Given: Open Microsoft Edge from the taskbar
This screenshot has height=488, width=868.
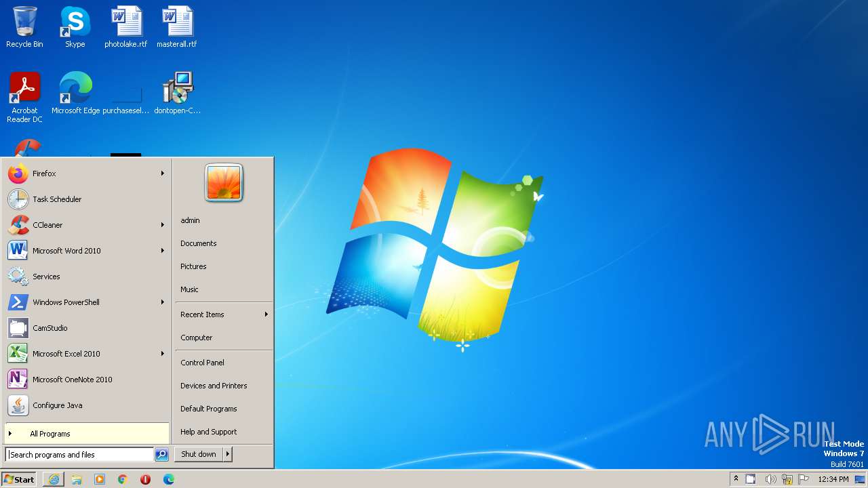Looking at the screenshot, I should pyautogui.click(x=168, y=479).
